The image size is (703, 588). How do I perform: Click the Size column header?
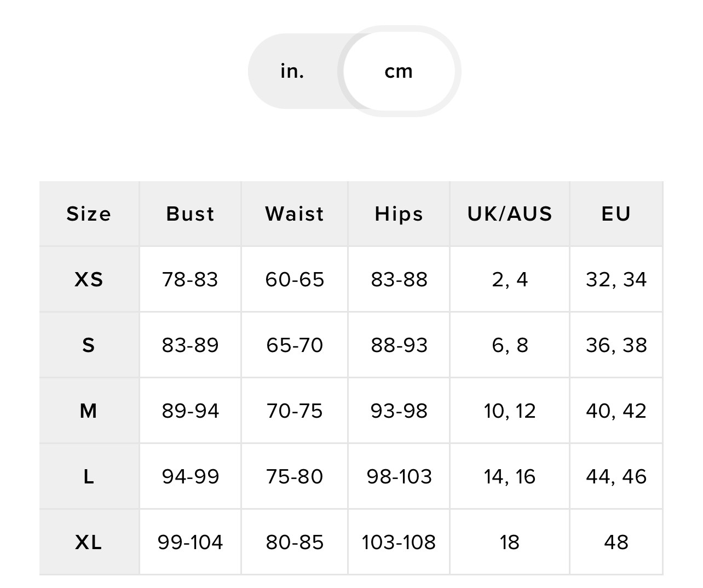89,214
